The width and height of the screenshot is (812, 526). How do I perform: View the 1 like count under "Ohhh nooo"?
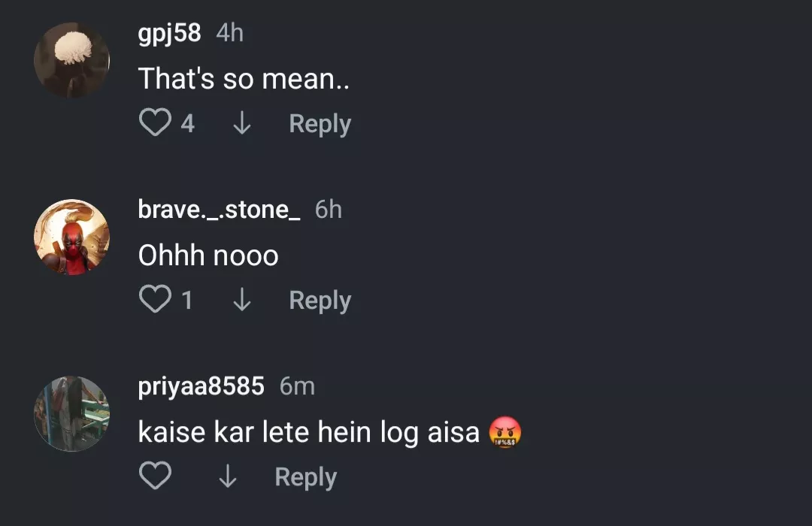[187, 300]
